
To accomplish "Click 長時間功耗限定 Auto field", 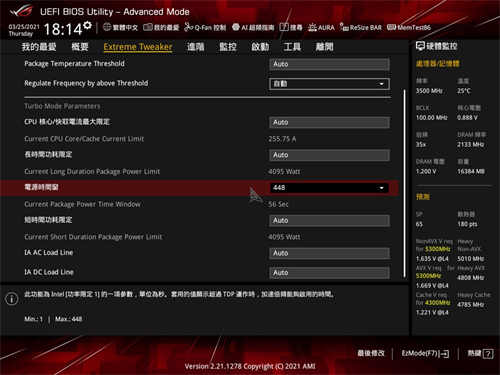I will [x=329, y=155].
